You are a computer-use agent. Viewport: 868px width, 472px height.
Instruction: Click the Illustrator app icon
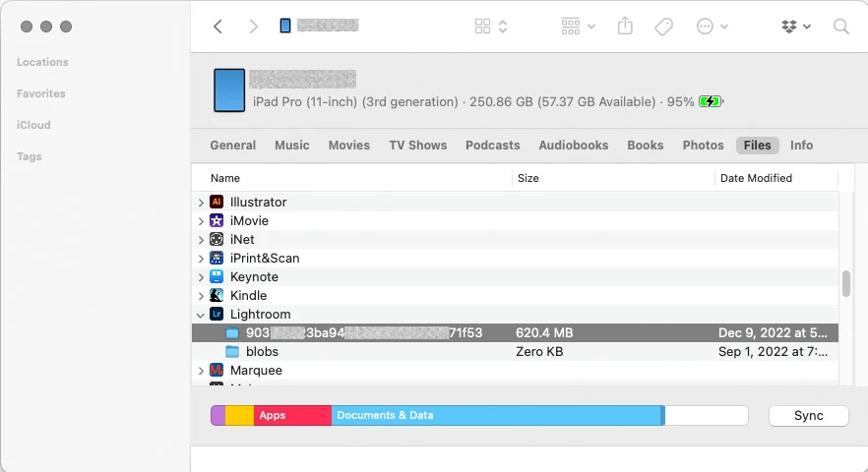coord(217,202)
